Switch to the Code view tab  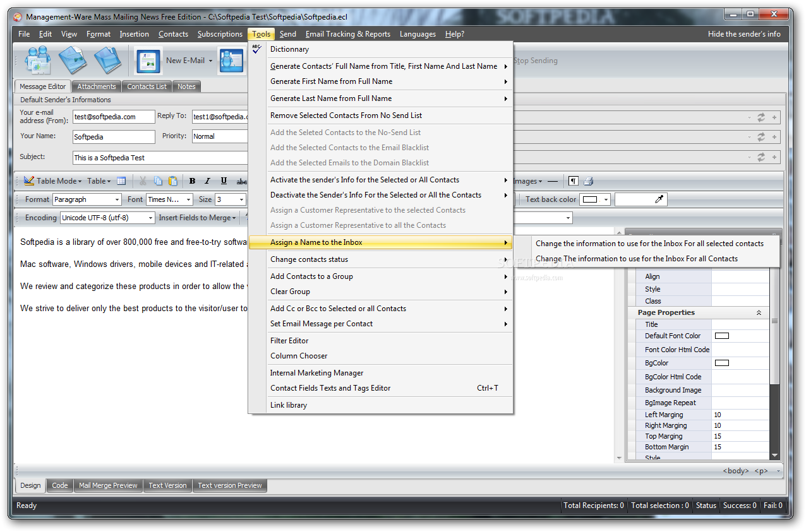(60, 485)
